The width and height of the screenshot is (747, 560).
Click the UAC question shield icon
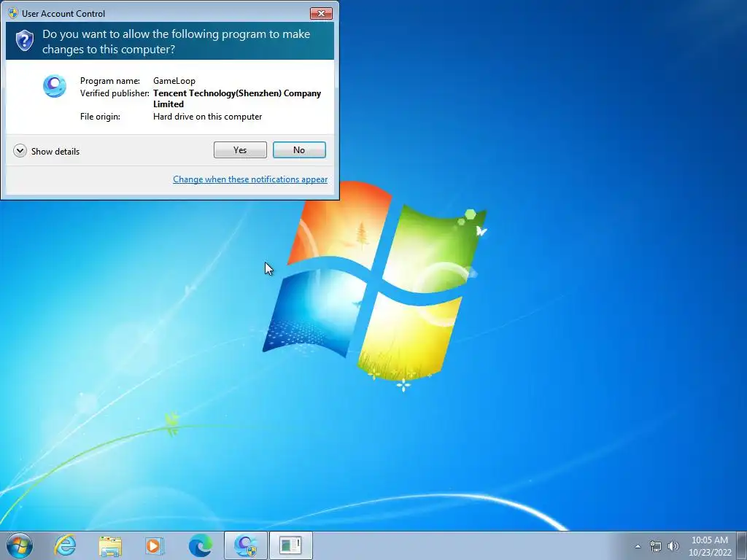tap(24, 41)
